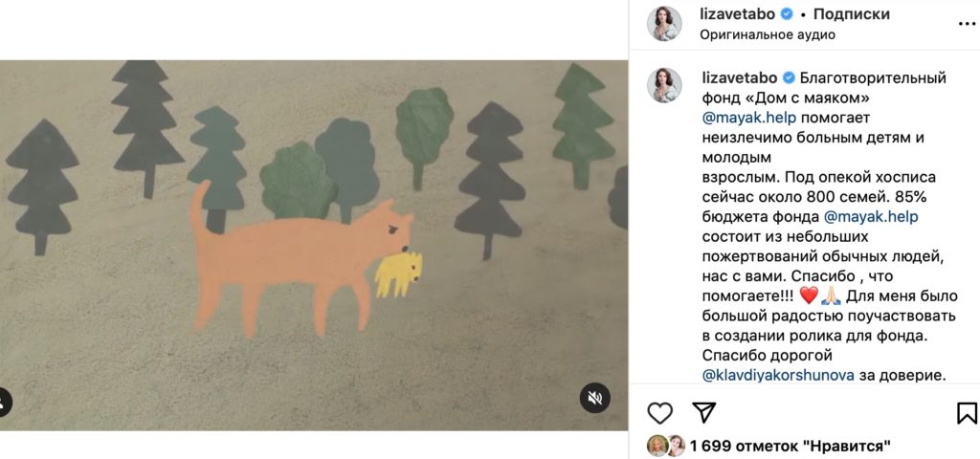
Task: Open the @mayak.help mention after бюджета фонда
Action: click(x=870, y=216)
